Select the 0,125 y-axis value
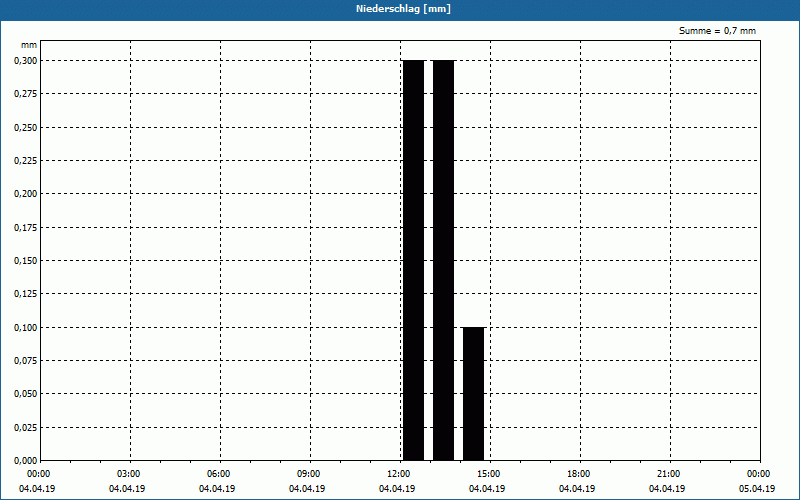The image size is (800, 500). 26,294
